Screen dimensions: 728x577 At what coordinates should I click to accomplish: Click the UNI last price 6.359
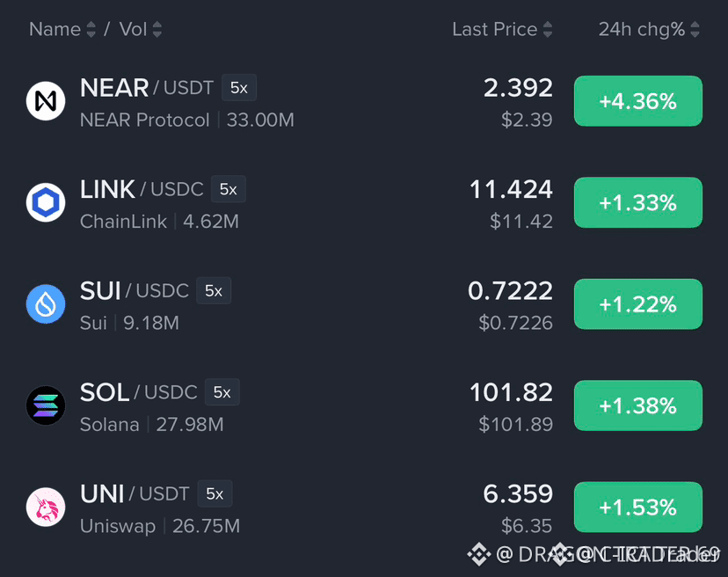point(518,493)
